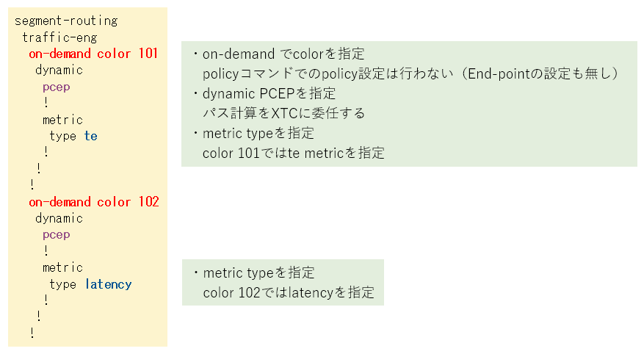Click the 'パス計算をXTCに委任する' note line
Image resolution: width=644 pixels, height=354 pixels.
click(283, 113)
